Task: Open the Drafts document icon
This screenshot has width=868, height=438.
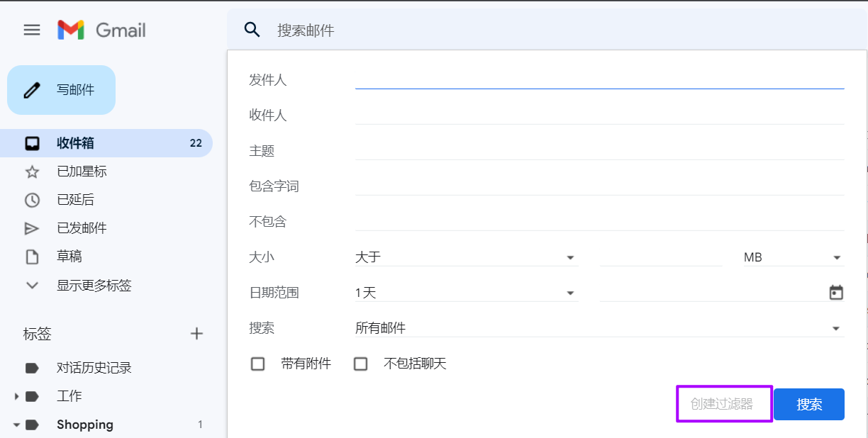Action: pyautogui.click(x=32, y=257)
